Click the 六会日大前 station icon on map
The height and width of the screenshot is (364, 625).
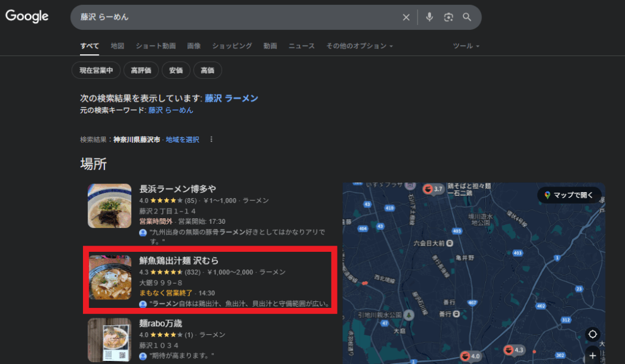coord(450,243)
